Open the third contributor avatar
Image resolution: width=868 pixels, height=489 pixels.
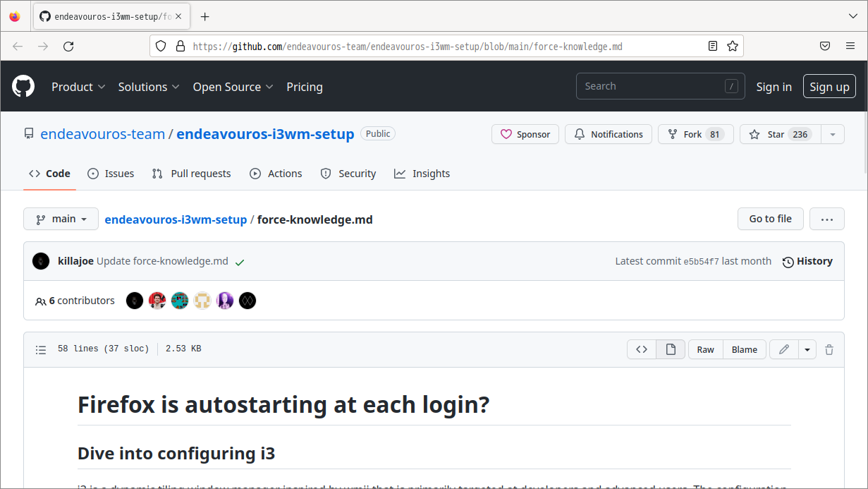(x=180, y=301)
